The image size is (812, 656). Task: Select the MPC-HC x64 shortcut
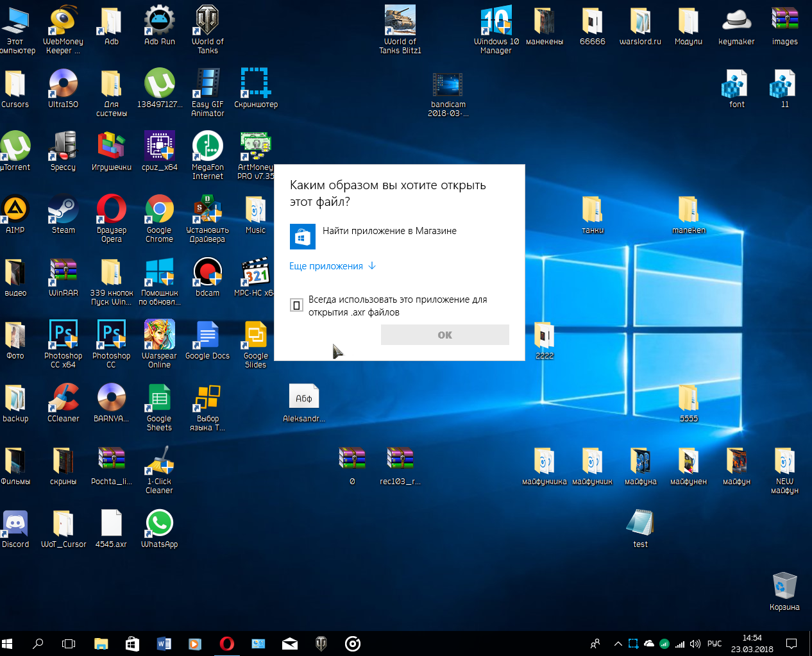click(x=255, y=277)
